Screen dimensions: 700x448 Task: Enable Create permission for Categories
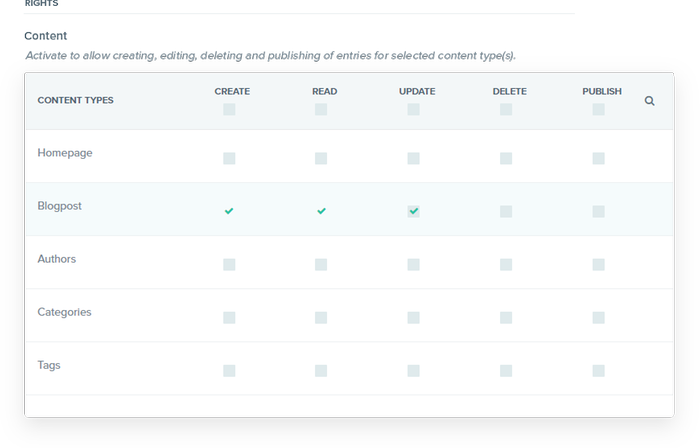229,318
